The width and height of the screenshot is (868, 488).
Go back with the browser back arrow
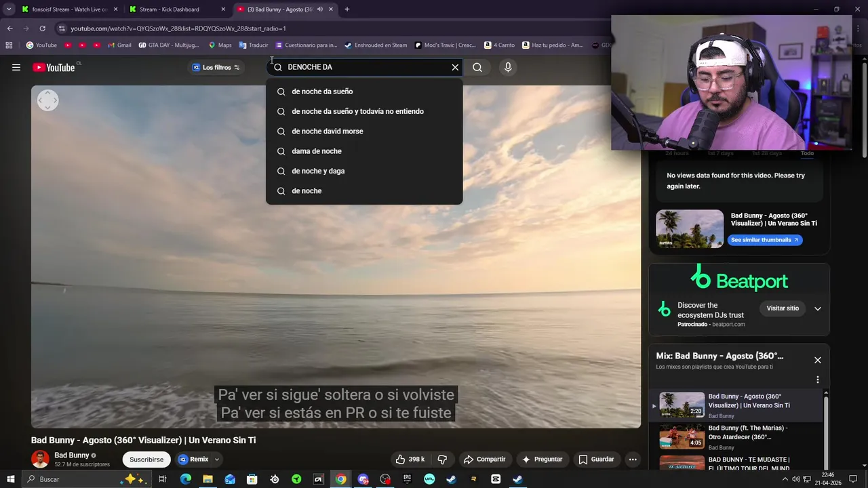(x=9, y=28)
